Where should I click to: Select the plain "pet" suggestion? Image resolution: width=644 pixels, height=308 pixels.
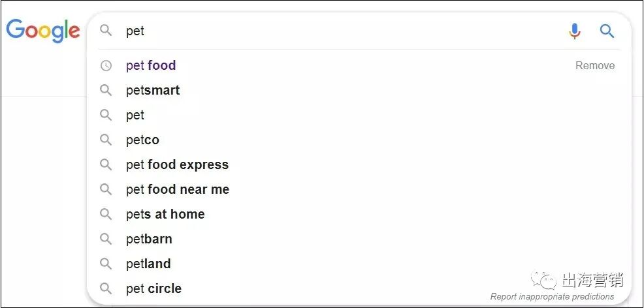(135, 115)
